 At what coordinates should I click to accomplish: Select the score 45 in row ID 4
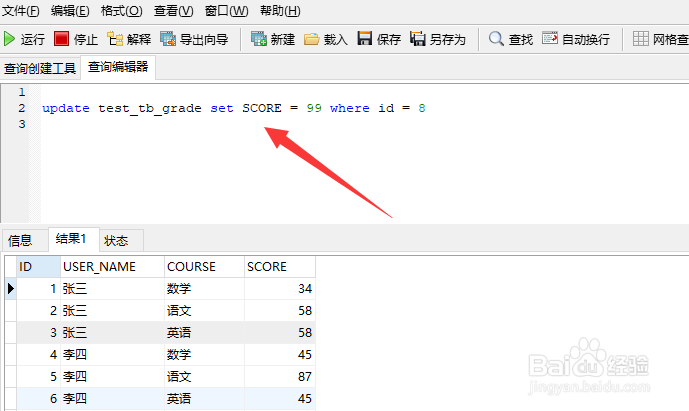pyautogui.click(x=280, y=354)
